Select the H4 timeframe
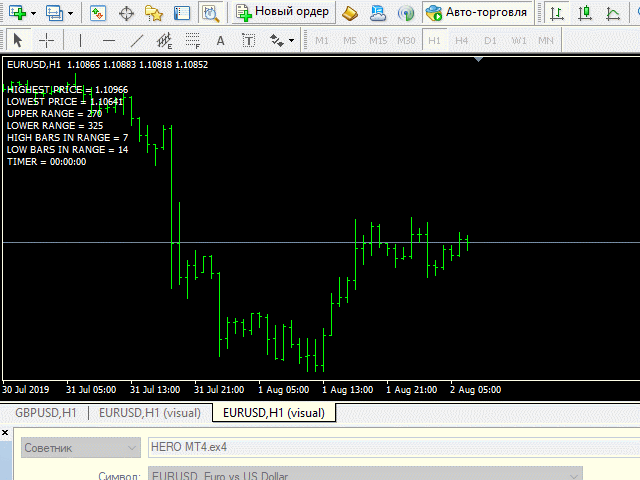This screenshot has width=640, height=480. coord(462,40)
